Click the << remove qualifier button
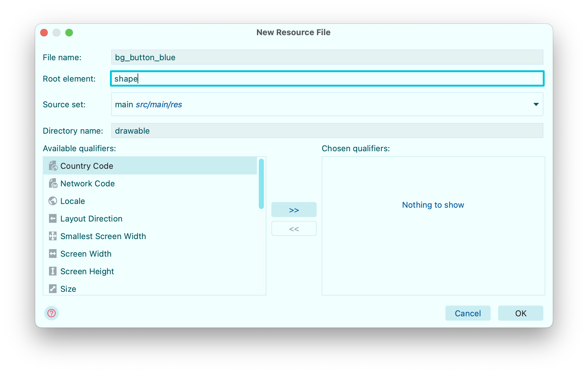Image resolution: width=588 pixels, height=374 pixels. pyautogui.click(x=294, y=229)
